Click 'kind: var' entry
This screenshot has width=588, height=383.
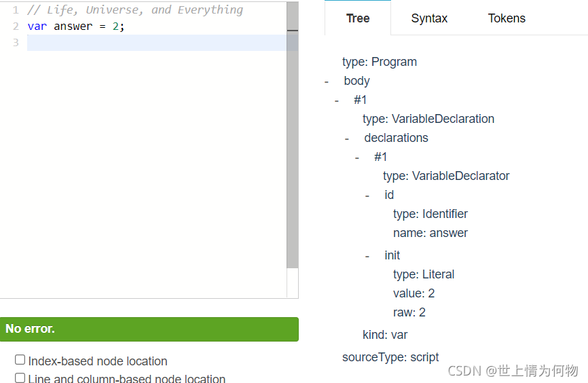385,335
